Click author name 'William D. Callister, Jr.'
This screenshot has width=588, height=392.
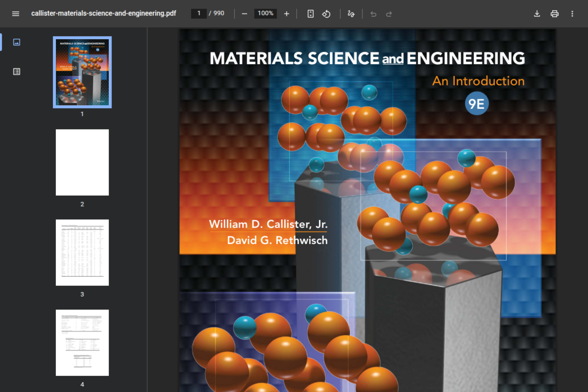pos(268,224)
